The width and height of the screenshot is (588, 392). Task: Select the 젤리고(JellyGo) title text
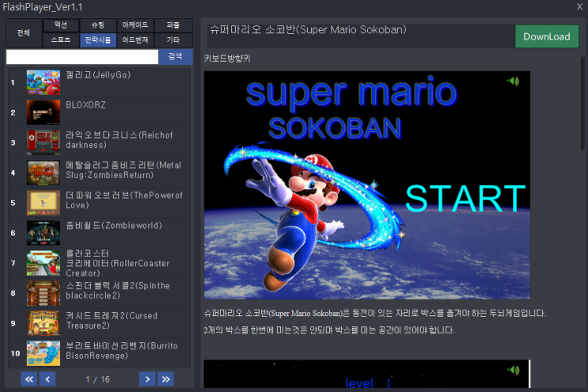98,75
